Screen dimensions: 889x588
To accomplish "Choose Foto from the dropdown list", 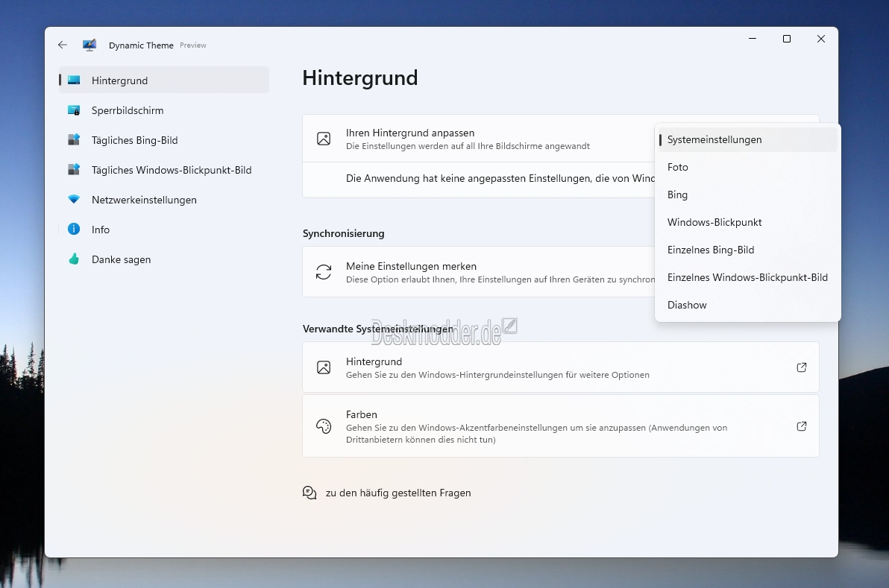I will pyautogui.click(x=748, y=167).
